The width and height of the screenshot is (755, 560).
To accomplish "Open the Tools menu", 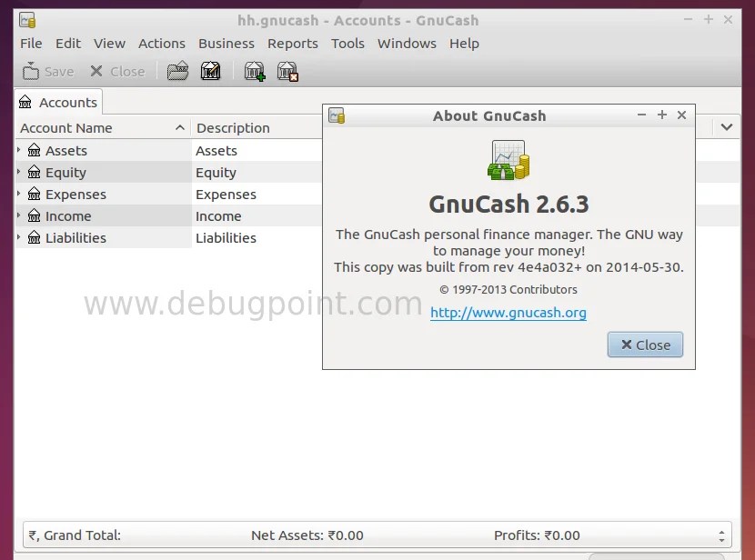I will point(347,44).
